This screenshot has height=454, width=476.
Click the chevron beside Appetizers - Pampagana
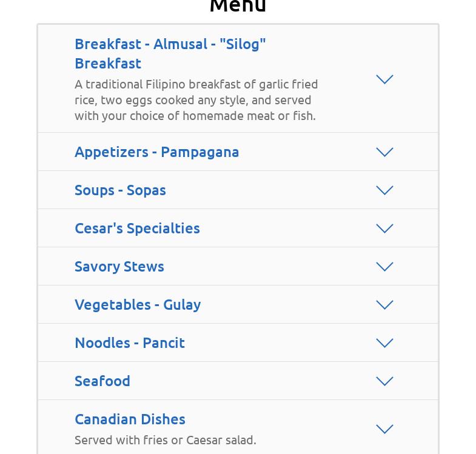coord(384,152)
